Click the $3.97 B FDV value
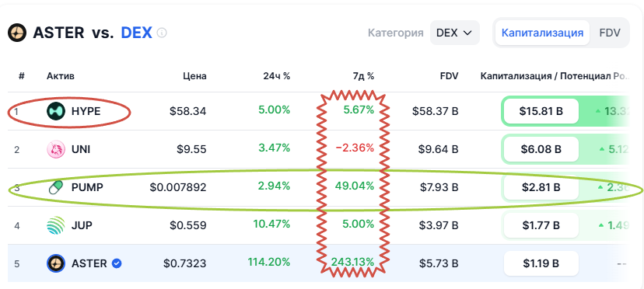Screen dimensions: 644x289 pos(439,225)
